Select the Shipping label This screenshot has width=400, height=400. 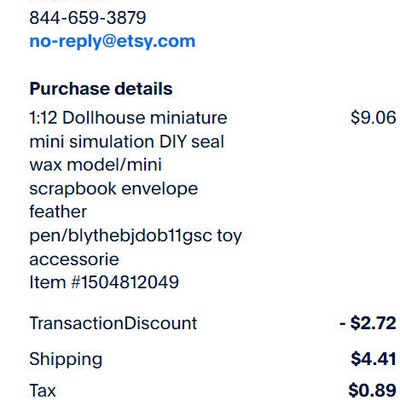(x=66, y=360)
